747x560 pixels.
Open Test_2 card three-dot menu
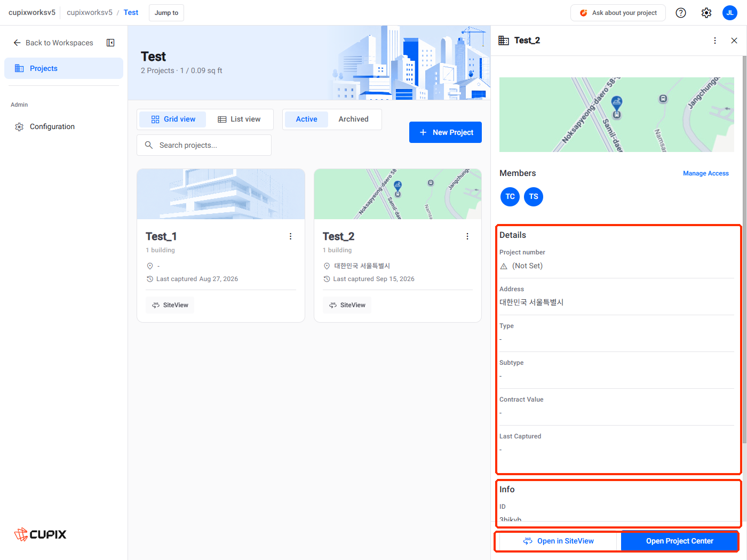[x=467, y=236]
